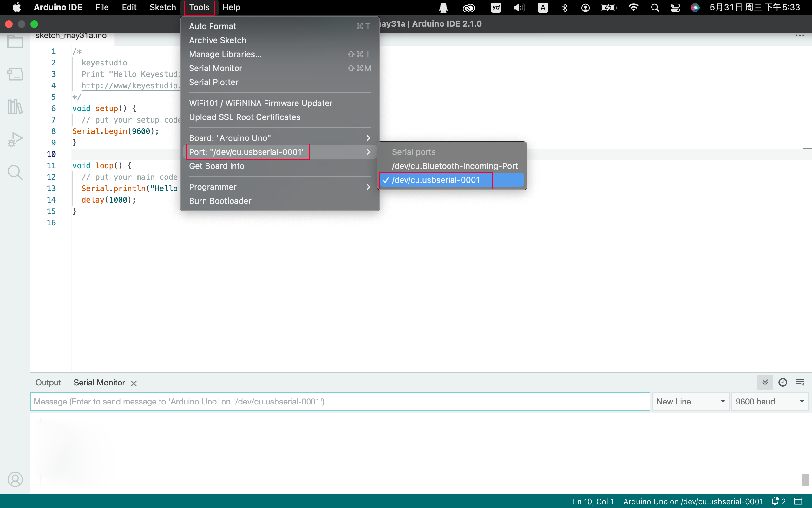Viewport: 812px width, 508px height.
Task: Click the Serial Monitor vertical scrollbar thumb
Action: point(806,480)
